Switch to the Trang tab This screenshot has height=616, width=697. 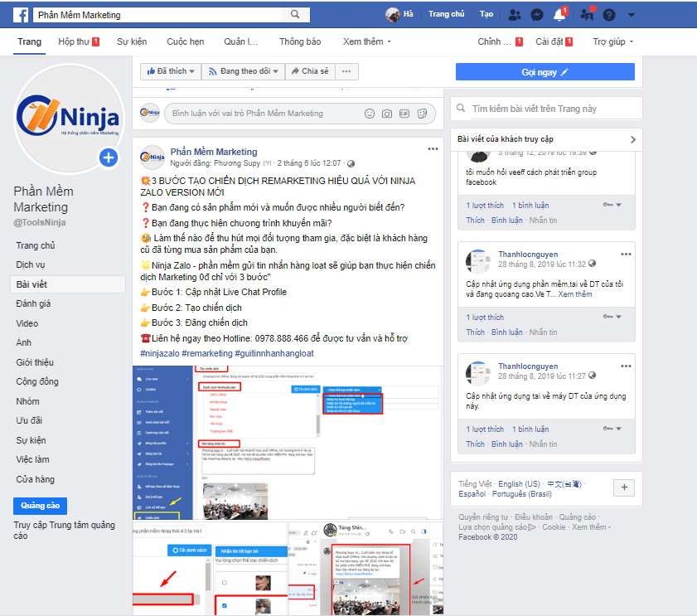tap(29, 41)
